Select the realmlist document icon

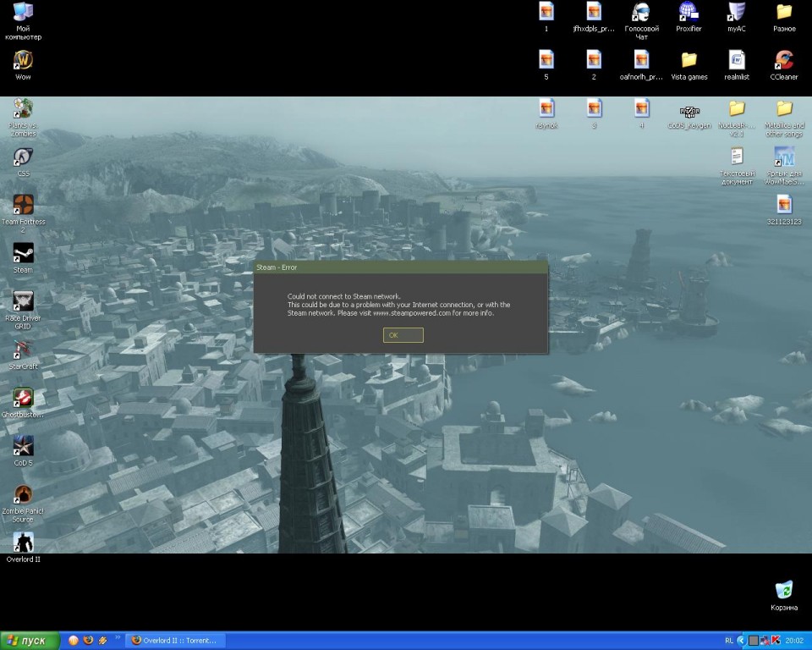pyautogui.click(x=737, y=65)
